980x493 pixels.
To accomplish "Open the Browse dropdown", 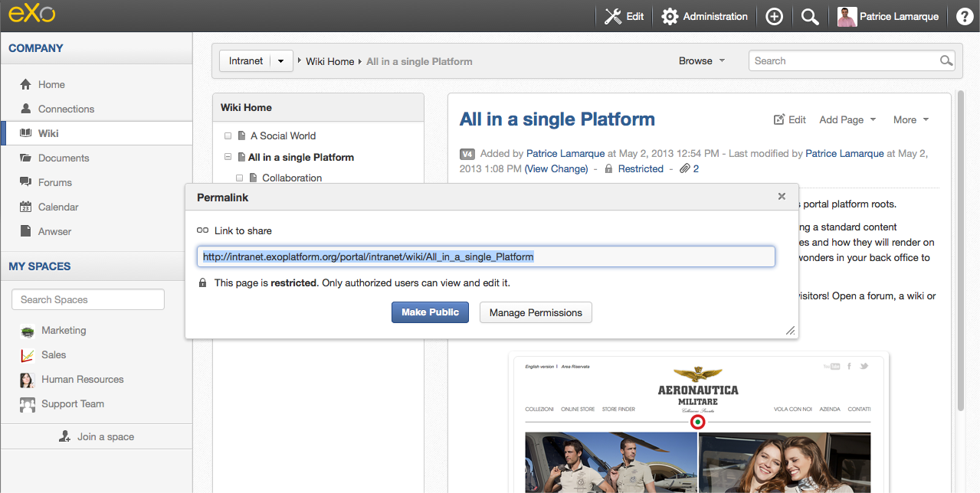I will pos(702,61).
